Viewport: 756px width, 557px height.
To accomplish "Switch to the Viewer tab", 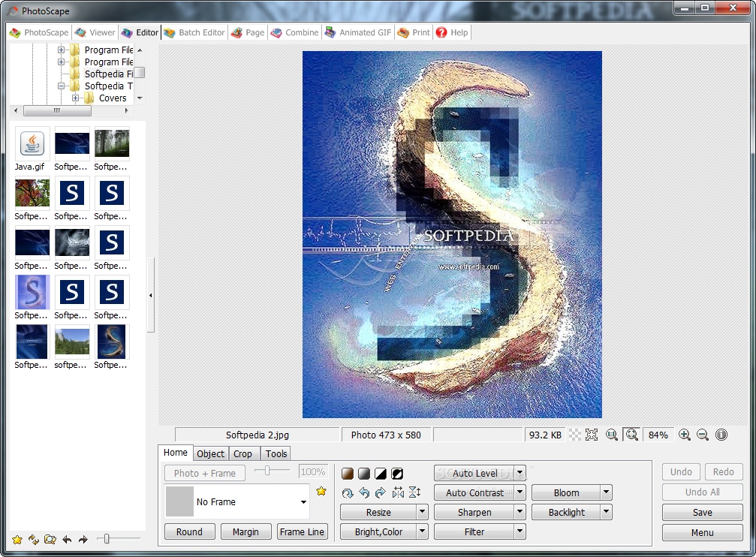I will click(x=95, y=32).
